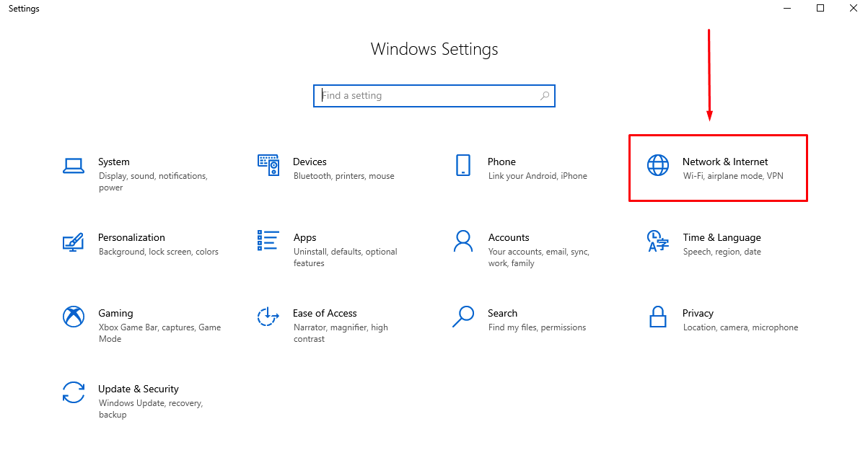This screenshot has height=463, width=868.
Task: Open the Update & Security arrows icon
Action: coord(74,392)
